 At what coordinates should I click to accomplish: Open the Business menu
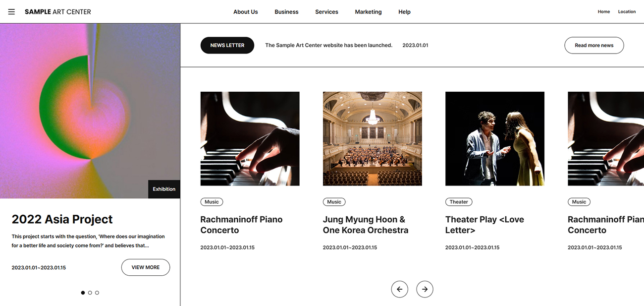tap(286, 11)
